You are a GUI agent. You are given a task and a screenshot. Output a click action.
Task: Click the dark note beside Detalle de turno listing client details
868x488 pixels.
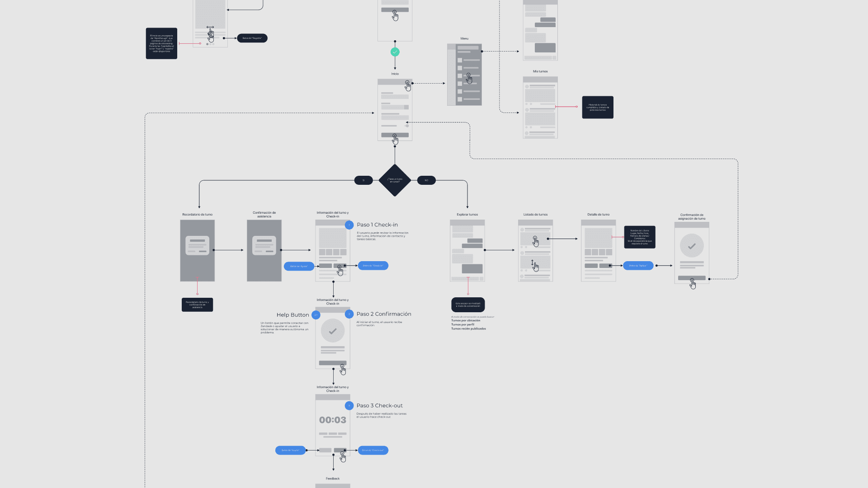[x=640, y=237]
